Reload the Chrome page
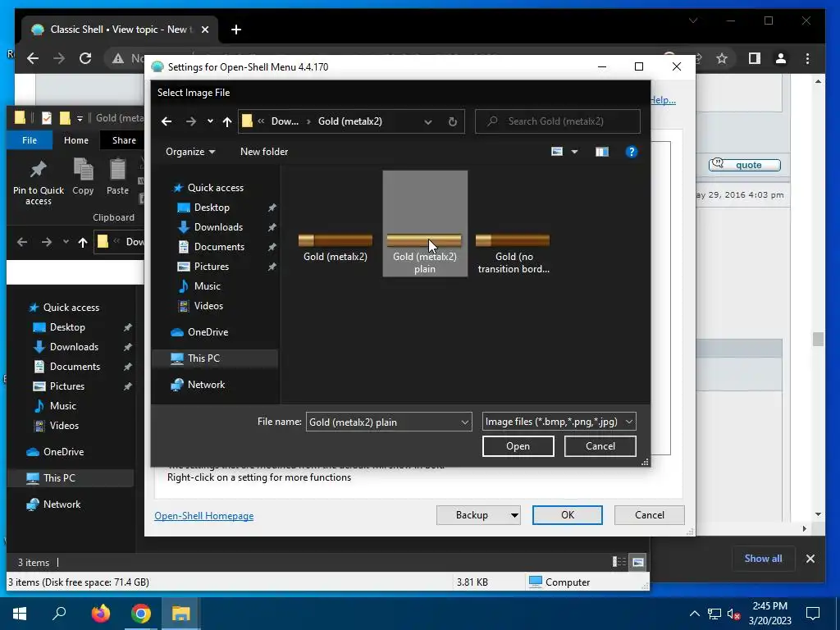840x630 pixels. click(85, 58)
